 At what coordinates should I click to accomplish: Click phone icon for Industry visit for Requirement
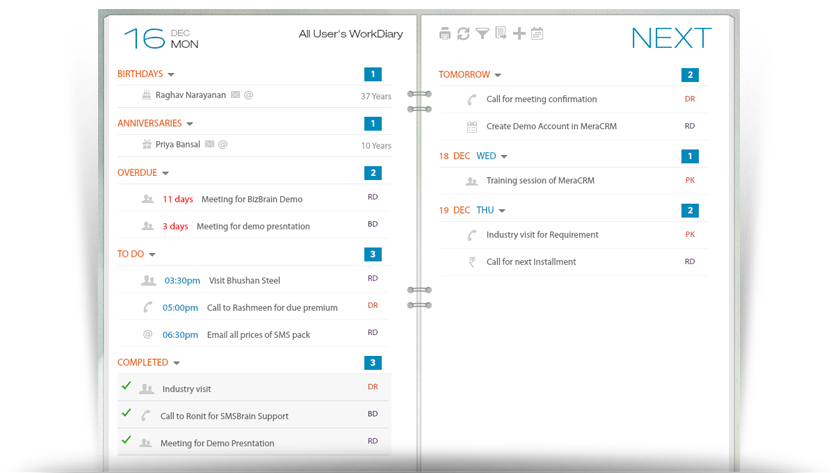[472, 235]
